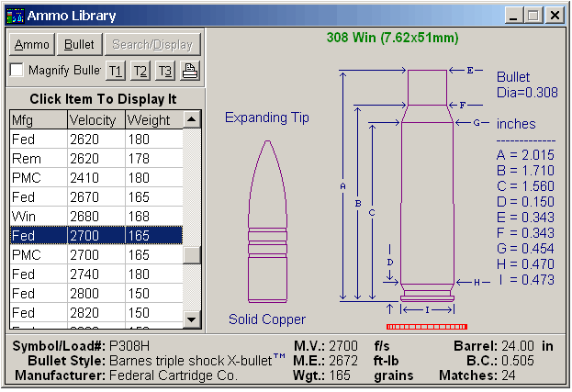Sort by the Velocity column header
The width and height of the screenshot is (572, 392).
click(96, 120)
